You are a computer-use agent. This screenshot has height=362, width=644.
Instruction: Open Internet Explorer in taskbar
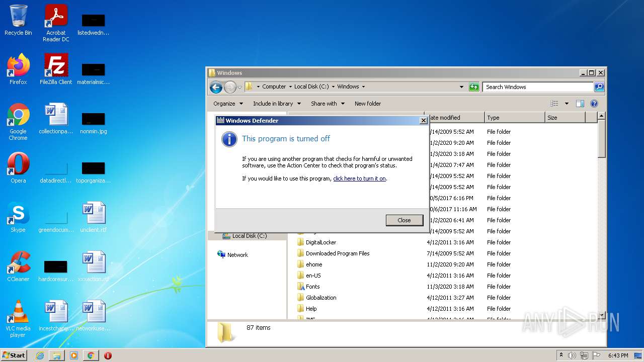click(x=40, y=355)
